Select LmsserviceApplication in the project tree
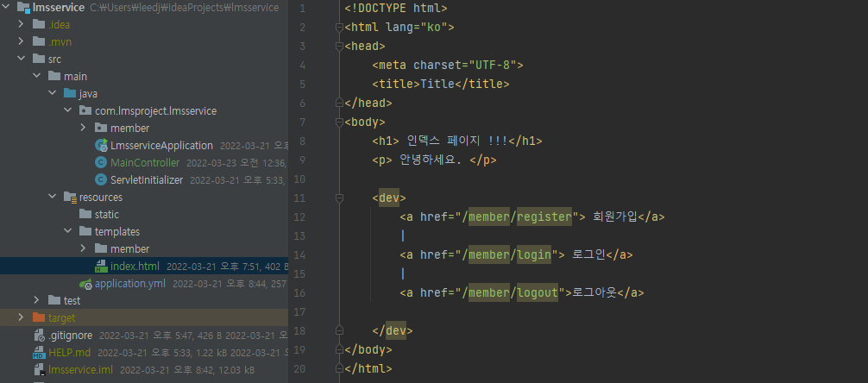 click(161, 146)
